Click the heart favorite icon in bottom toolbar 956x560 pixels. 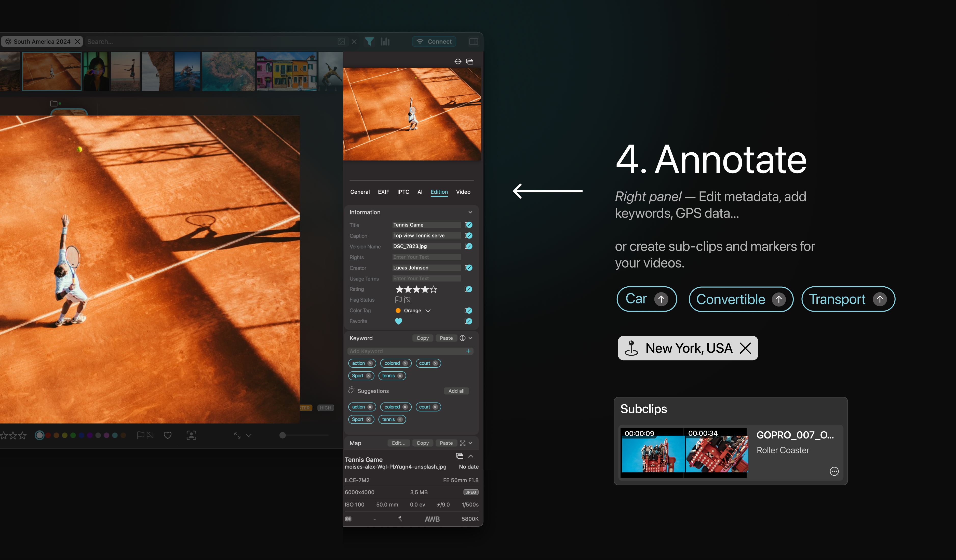pos(167,435)
